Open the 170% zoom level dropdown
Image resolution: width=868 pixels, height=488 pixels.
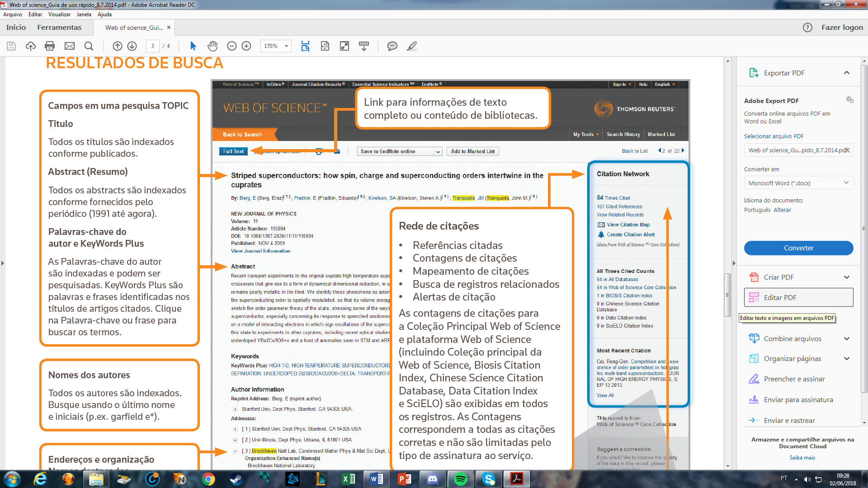(286, 46)
